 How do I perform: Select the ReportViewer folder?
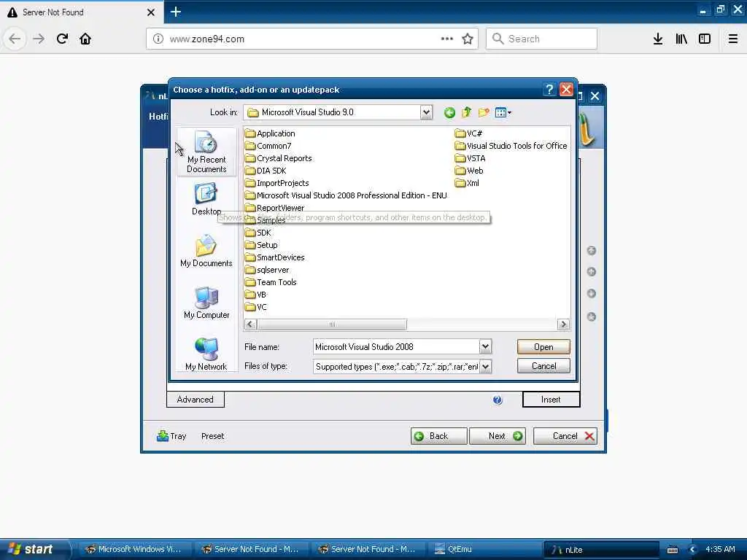tap(275, 208)
